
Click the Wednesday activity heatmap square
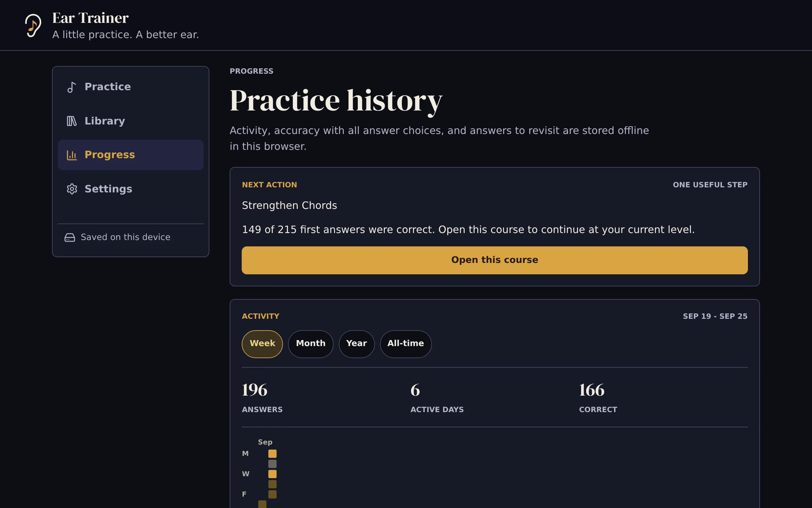tap(272, 474)
